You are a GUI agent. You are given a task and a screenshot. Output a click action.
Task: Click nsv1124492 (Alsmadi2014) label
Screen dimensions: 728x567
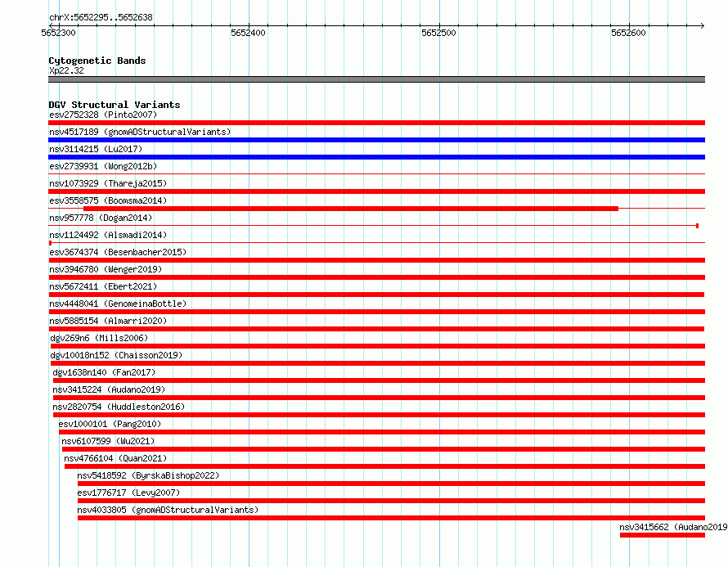point(108,235)
